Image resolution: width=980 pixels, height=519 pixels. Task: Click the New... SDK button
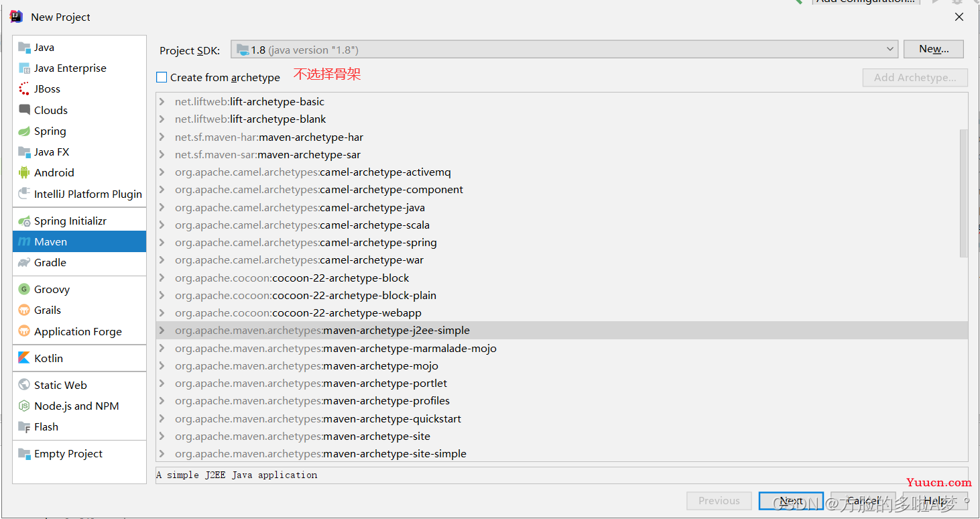click(x=934, y=49)
